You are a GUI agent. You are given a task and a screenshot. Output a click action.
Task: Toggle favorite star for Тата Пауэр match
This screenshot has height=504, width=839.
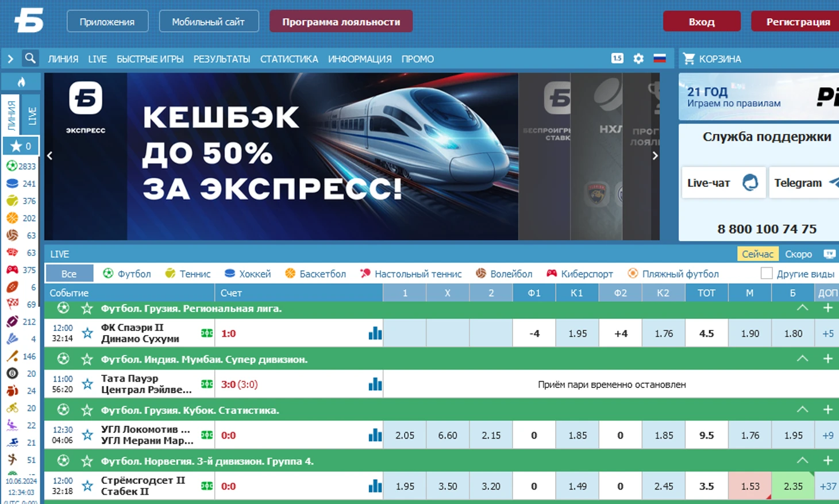click(x=87, y=384)
